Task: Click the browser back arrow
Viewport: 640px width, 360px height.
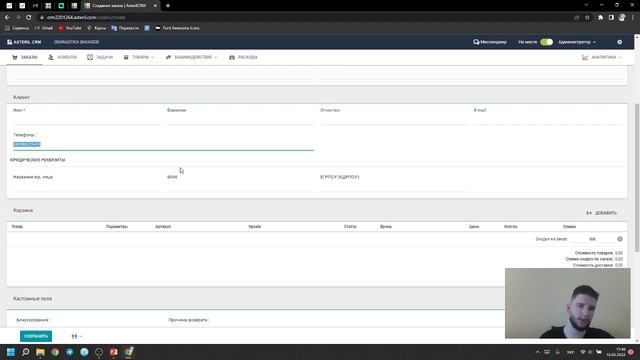Action: [x=7, y=18]
